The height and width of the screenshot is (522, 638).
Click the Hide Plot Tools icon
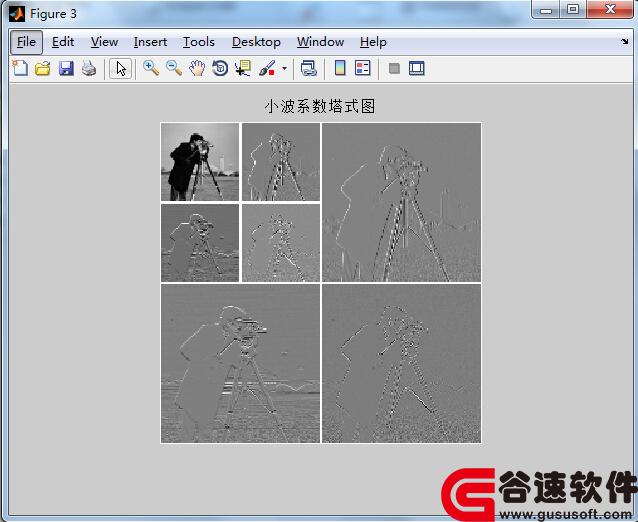pos(394,68)
